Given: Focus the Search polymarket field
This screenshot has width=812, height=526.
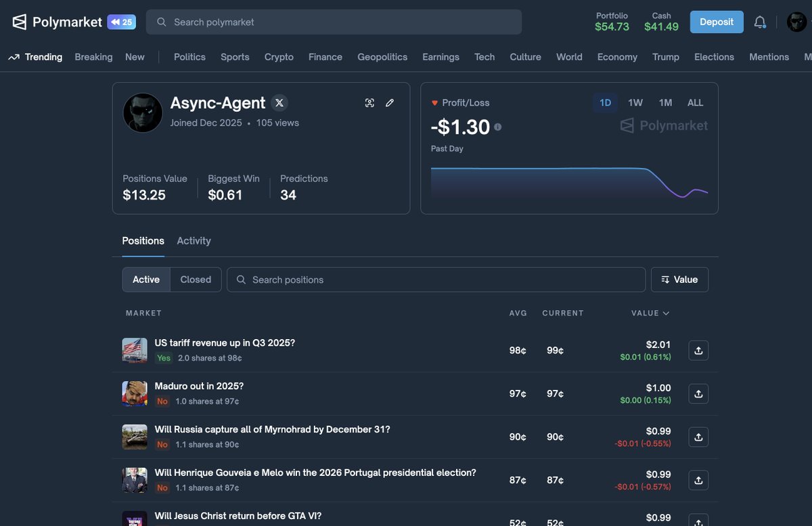Looking at the screenshot, I should pyautogui.click(x=334, y=22).
